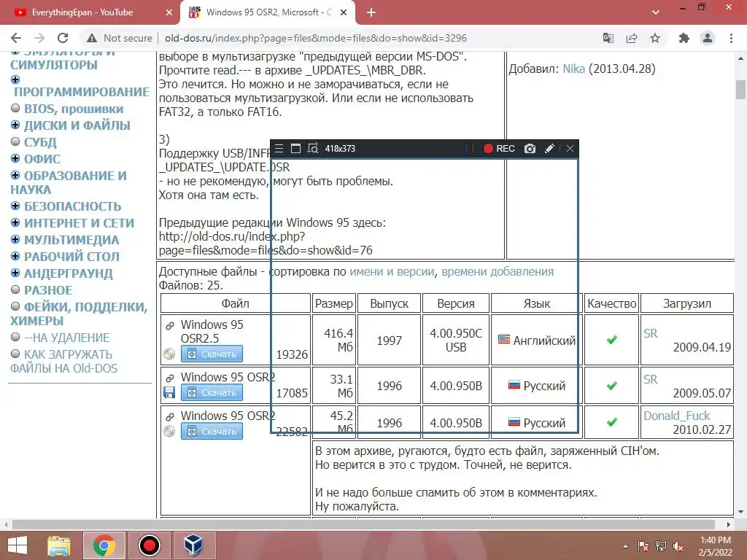This screenshot has height=560, width=747.
Task: Click CD disc icon in OSR2.5 row
Action: [x=169, y=354]
